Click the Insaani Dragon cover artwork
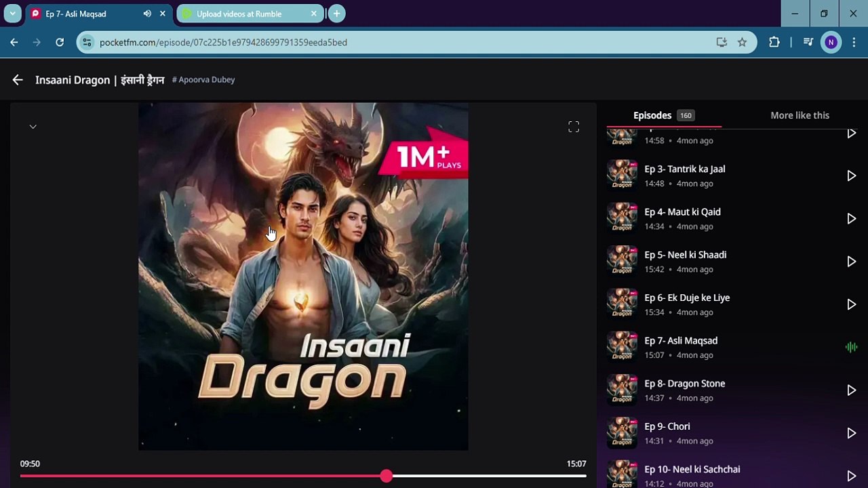This screenshot has width=868, height=488. pos(303,277)
